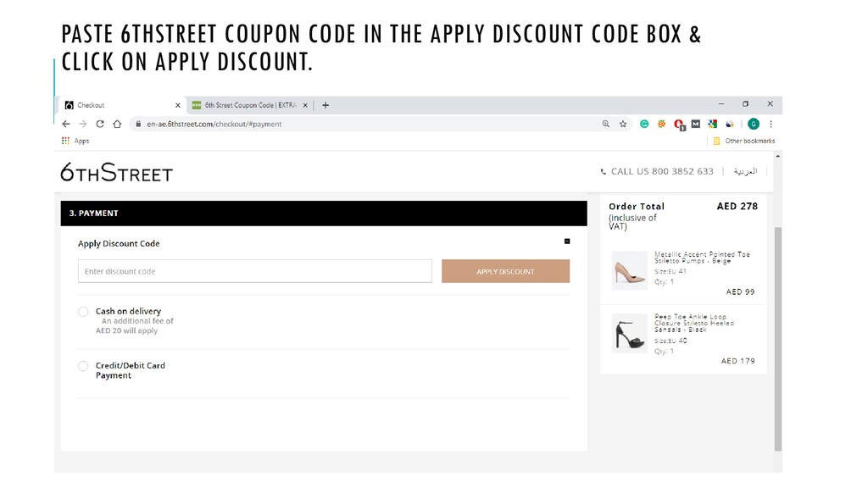Click the browser back arrow
The image size is (868, 488).
(66, 124)
